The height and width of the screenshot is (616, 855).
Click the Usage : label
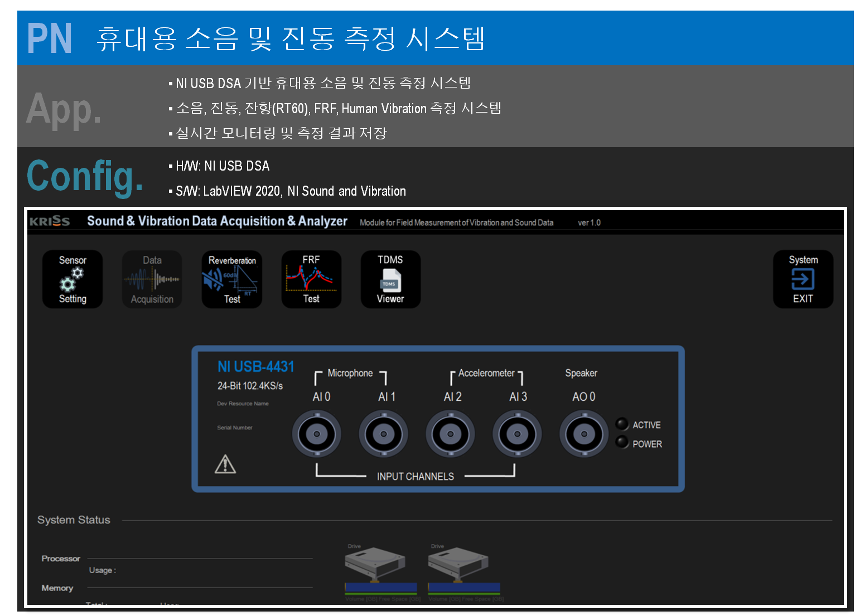(x=103, y=570)
